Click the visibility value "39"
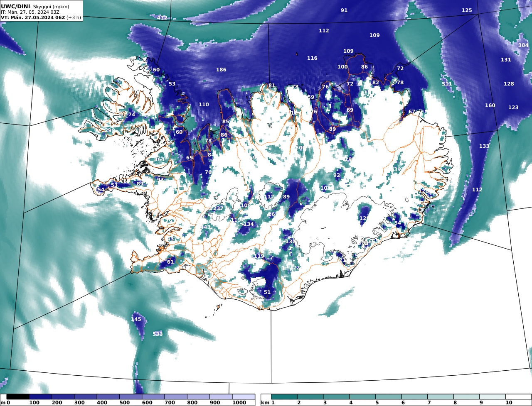This screenshot has height=406, width=532. [x=397, y=169]
